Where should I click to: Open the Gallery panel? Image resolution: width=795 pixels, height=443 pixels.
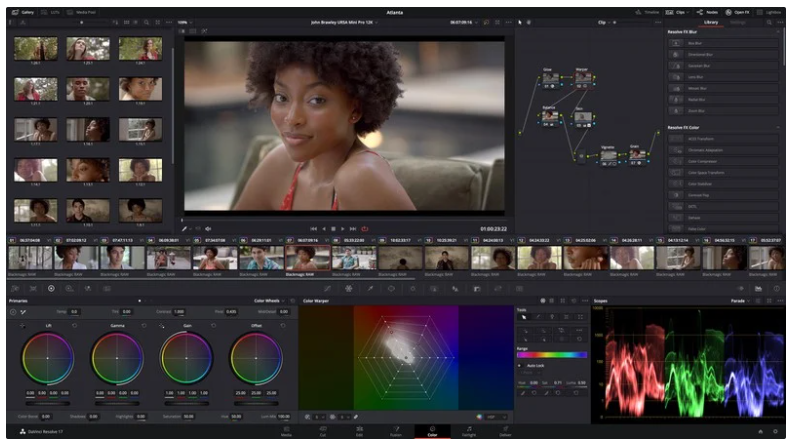pos(23,12)
